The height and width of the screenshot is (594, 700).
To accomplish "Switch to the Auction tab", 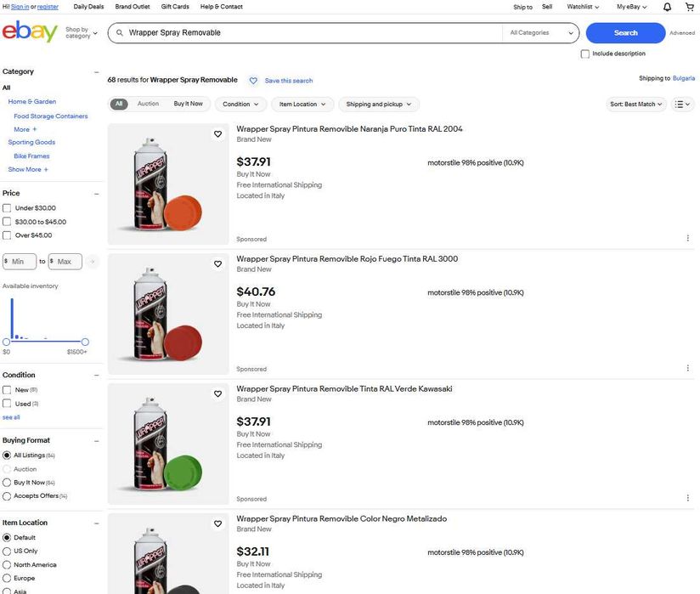I will tap(148, 104).
